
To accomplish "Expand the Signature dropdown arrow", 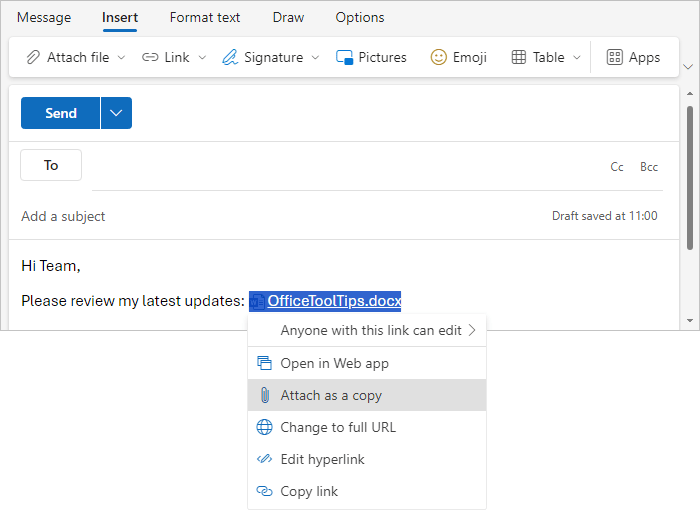I will (315, 58).
